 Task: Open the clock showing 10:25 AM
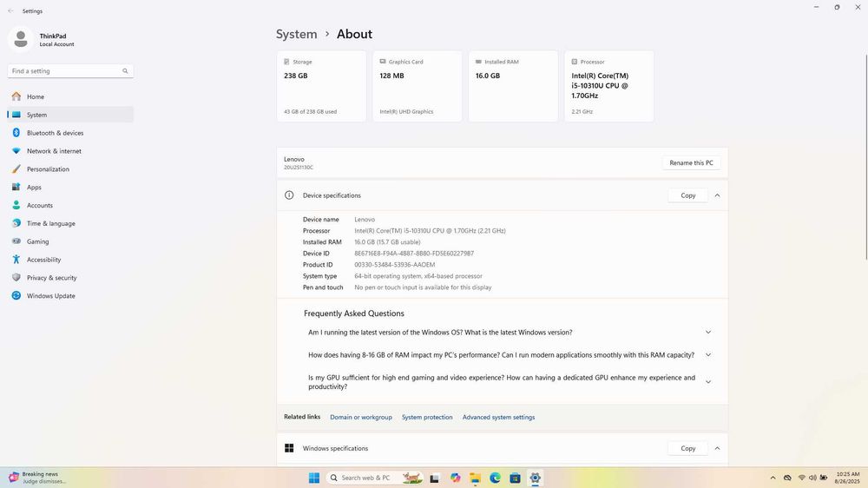click(847, 478)
